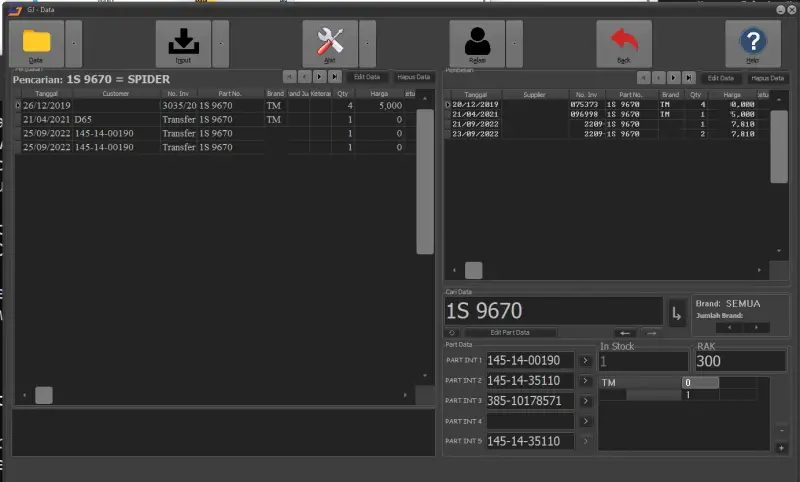The width and height of the screenshot is (800, 482).
Task: Jump to last record in left sales table
Action: [335, 77]
